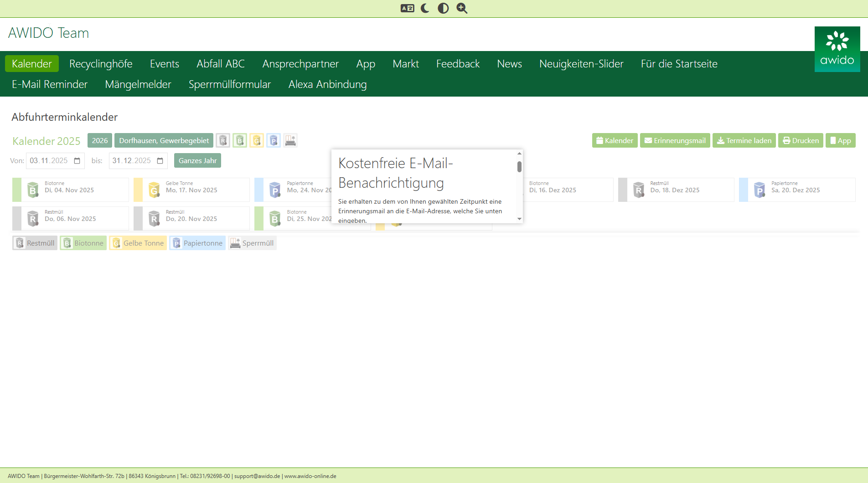This screenshot has height=483, width=868.
Task: Select the Biotonne bin filter icon
Action: [x=240, y=140]
